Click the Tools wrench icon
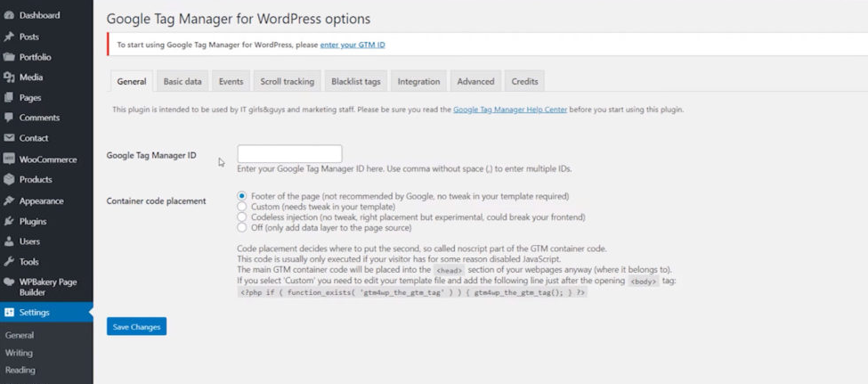868x384 pixels. (9, 262)
